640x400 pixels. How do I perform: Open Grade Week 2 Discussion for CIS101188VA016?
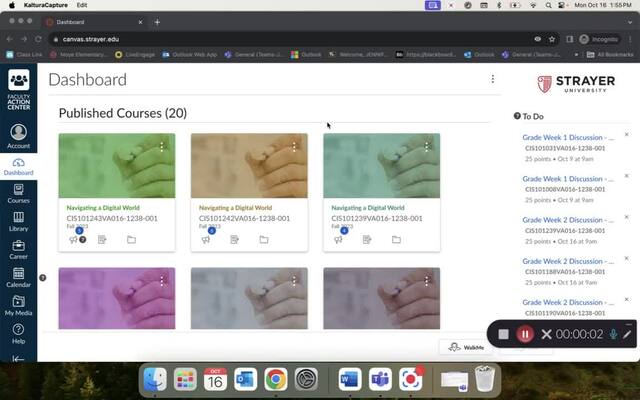coord(568,261)
